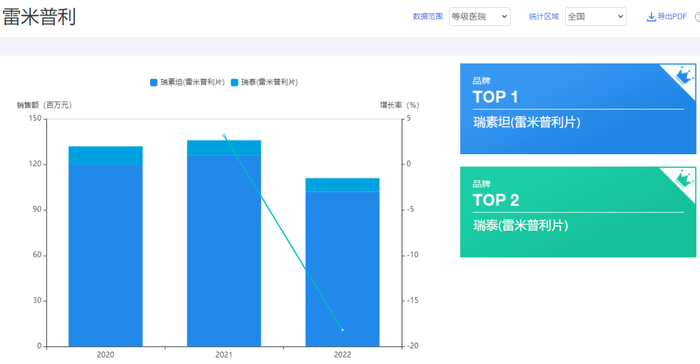The height and width of the screenshot is (364, 700).
Task: Click crown icon on TOP 1 card
Action: coord(683,75)
